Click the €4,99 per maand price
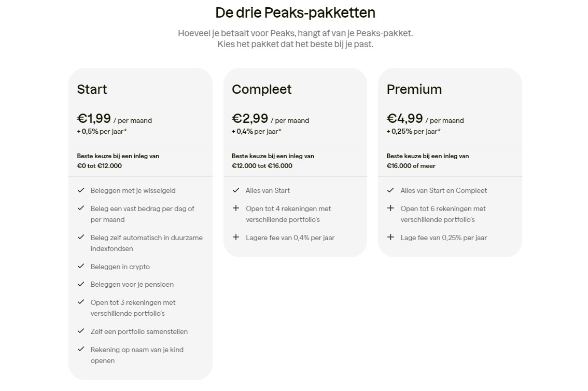 [405, 119]
